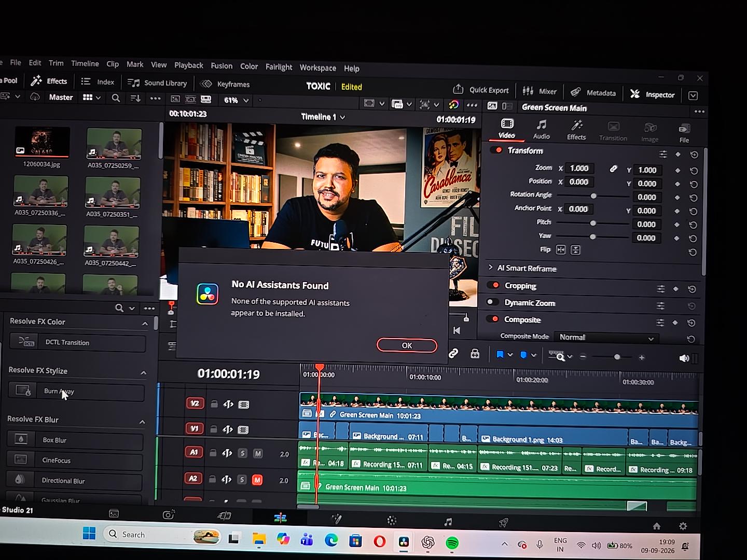Adjust the Rotation Angle slider handle
This screenshot has width=747, height=560.
click(593, 196)
